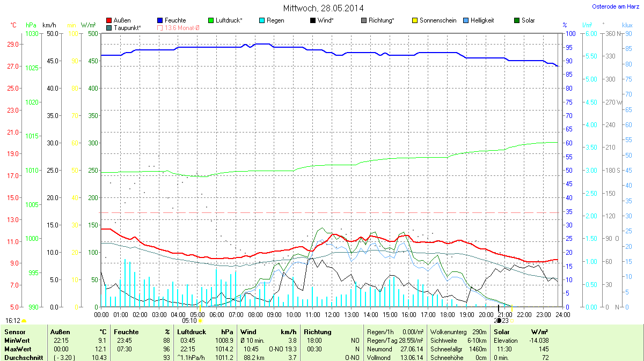
Task: Click the cyan Regen legend square
Action: coord(262,20)
